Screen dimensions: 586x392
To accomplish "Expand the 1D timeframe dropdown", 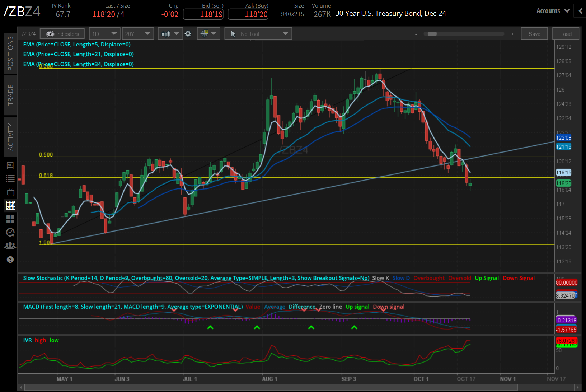I will [x=104, y=33].
